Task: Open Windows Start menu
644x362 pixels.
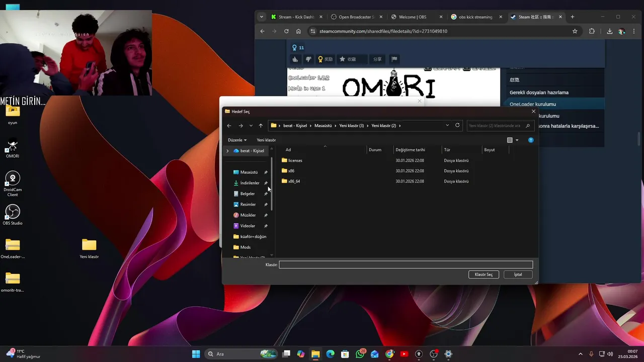Action: (196, 354)
